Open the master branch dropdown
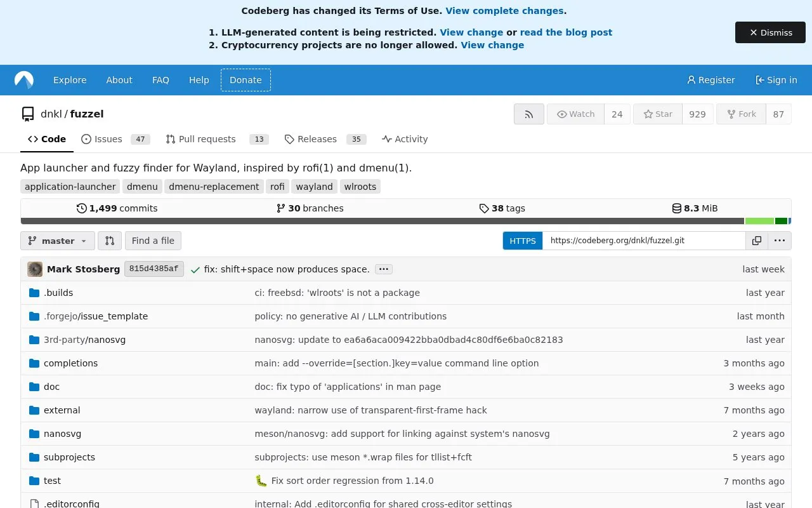The height and width of the screenshot is (508, 812). pos(58,241)
